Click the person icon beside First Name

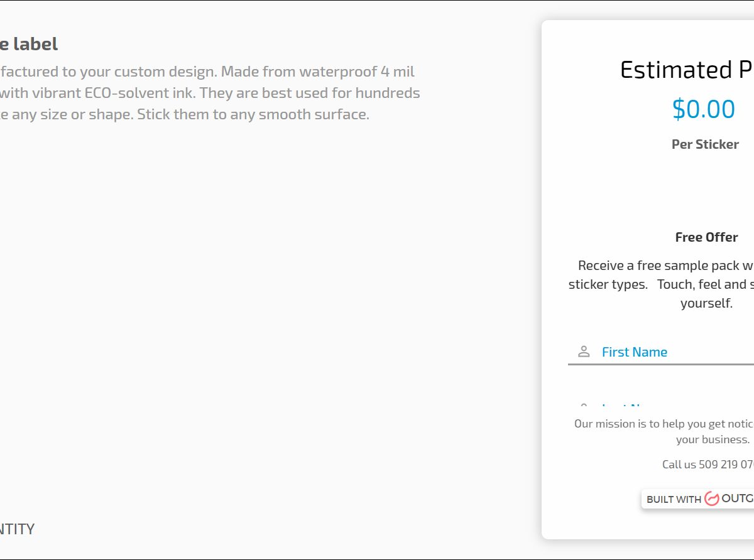[x=584, y=352]
